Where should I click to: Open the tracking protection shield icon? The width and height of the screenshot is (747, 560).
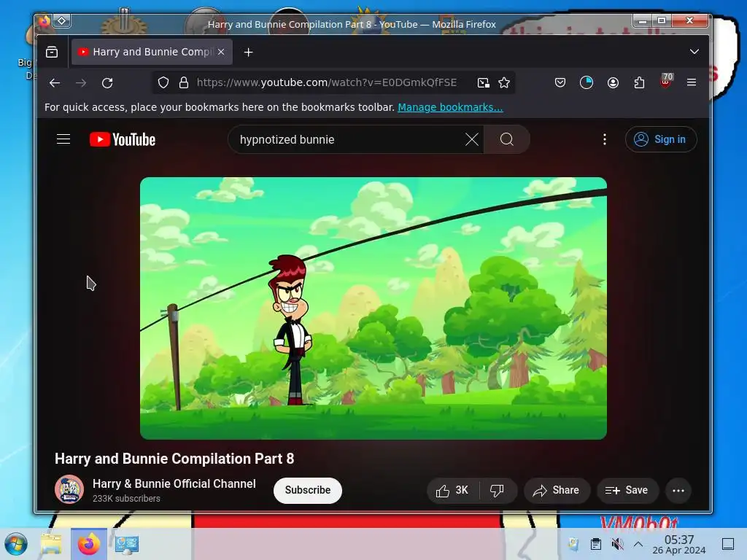tap(163, 83)
